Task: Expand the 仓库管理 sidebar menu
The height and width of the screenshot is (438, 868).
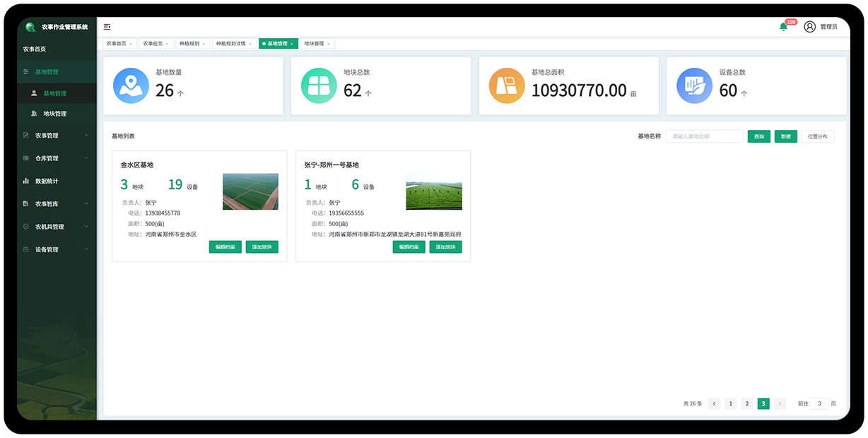Action: pyautogui.click(x=57, y=158)
